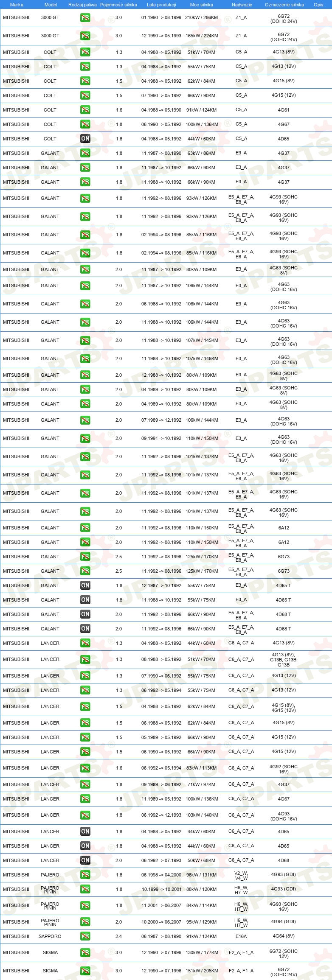Screen dimensions: 332x980
Task: Select diesel ON icon in GALANT 1.8 11.1988 -> 10.1992 row
Action: 85,600
